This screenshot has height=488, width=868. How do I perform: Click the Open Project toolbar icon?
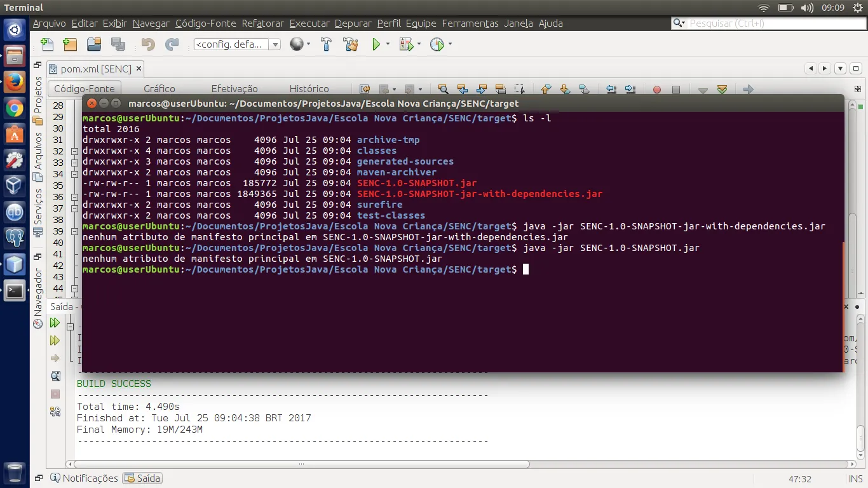[94, 44]
